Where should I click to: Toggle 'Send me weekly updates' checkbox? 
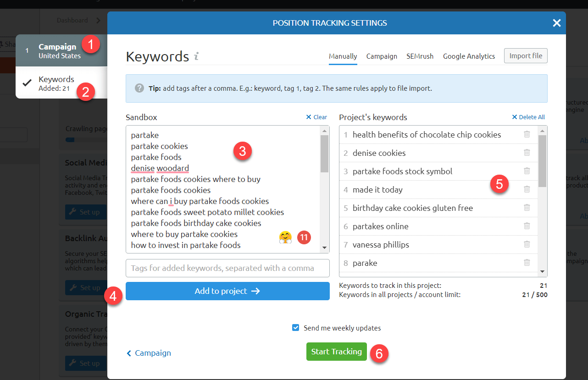pyautogui.click(x=296, y=328)
